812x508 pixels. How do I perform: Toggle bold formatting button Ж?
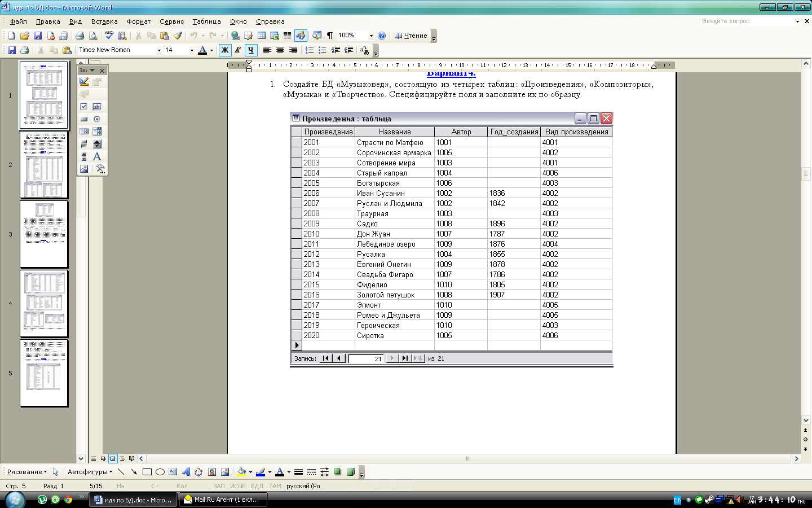pos(225,50)
